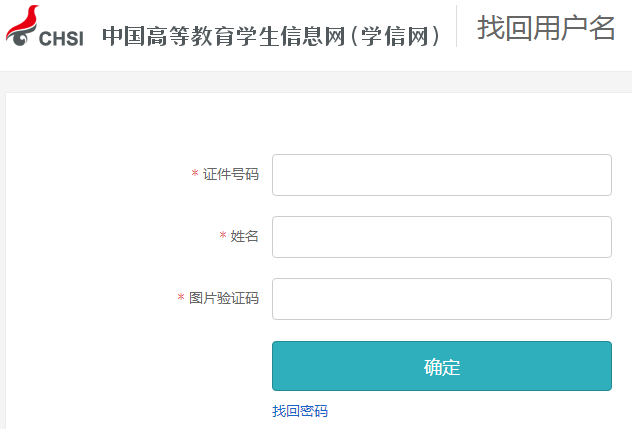Click the red CHSI bird logo
This screenshot has width=632, height=429.
(22, 25)
